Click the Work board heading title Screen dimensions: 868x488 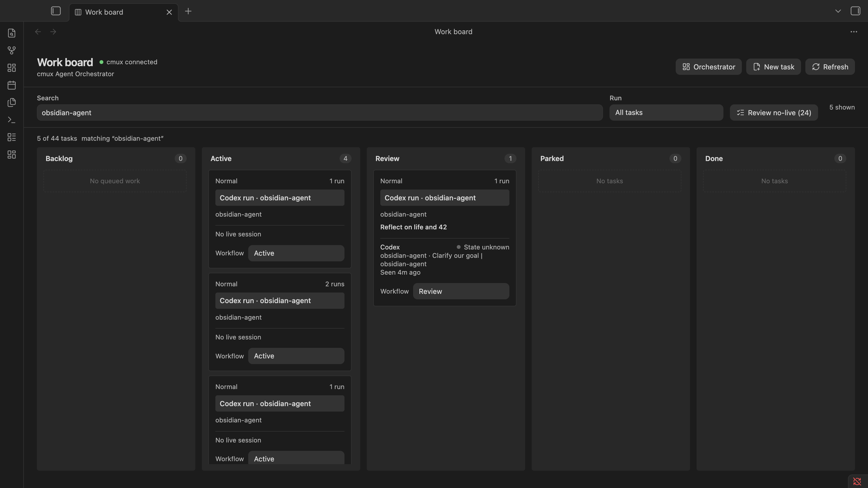[x=65, y=62]
